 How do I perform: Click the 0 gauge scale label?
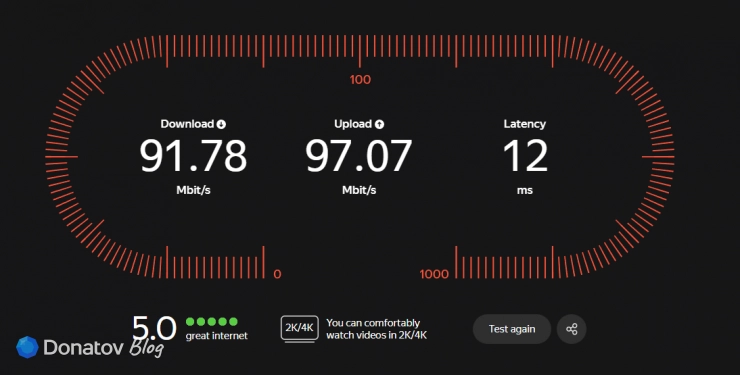[278, 274]
